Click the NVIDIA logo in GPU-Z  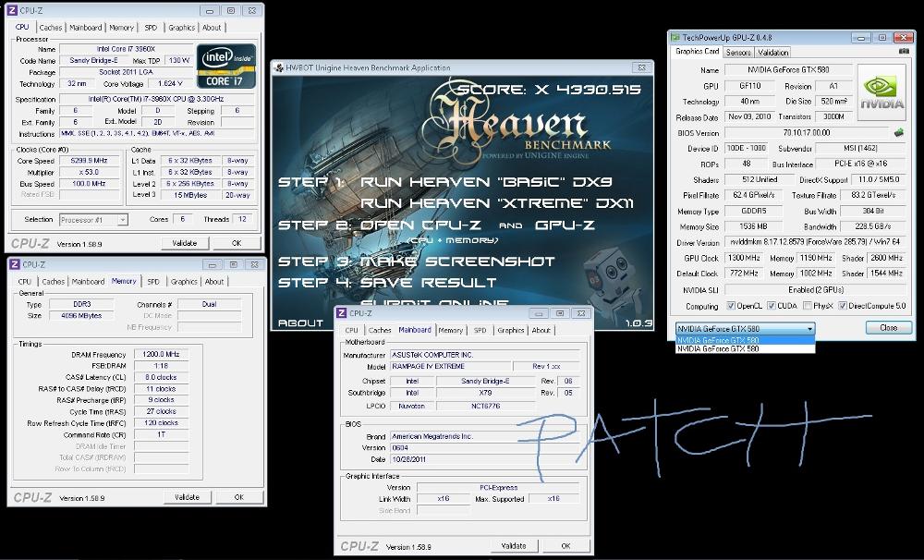click(x=881, y=92)
